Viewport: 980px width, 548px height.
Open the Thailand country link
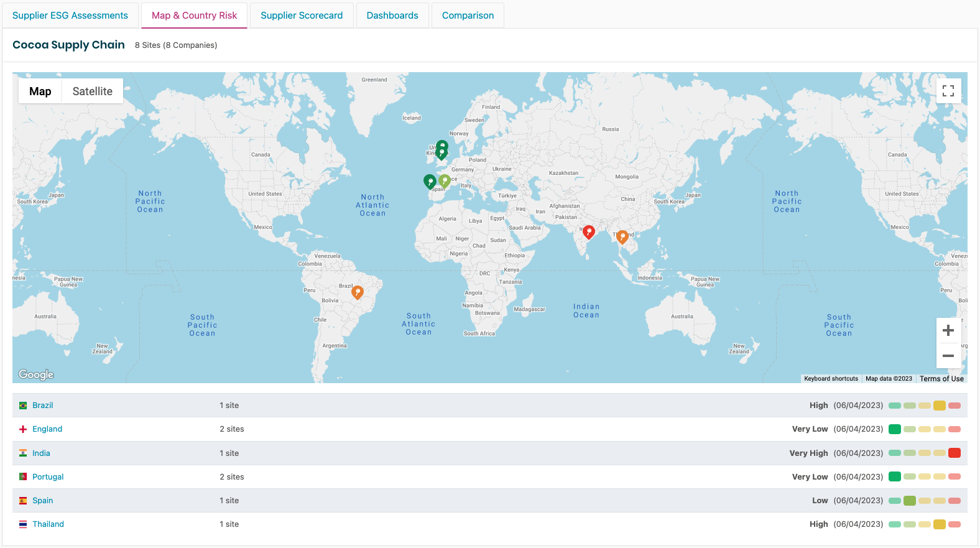pos(48,524)
